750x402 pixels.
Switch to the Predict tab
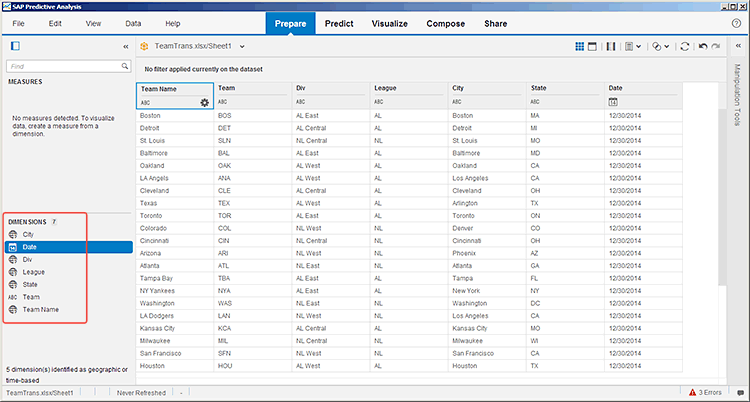(339, 23)
